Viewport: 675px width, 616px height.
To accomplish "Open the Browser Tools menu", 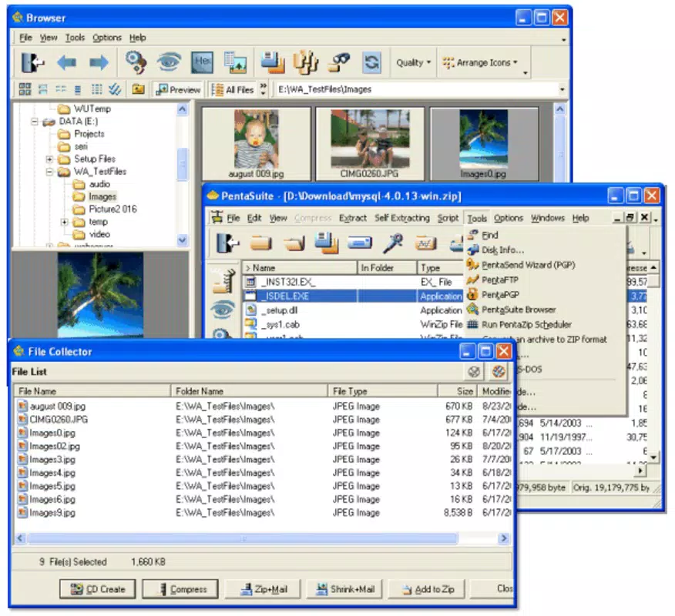I will pyautogui.click(x=75, y=38).
